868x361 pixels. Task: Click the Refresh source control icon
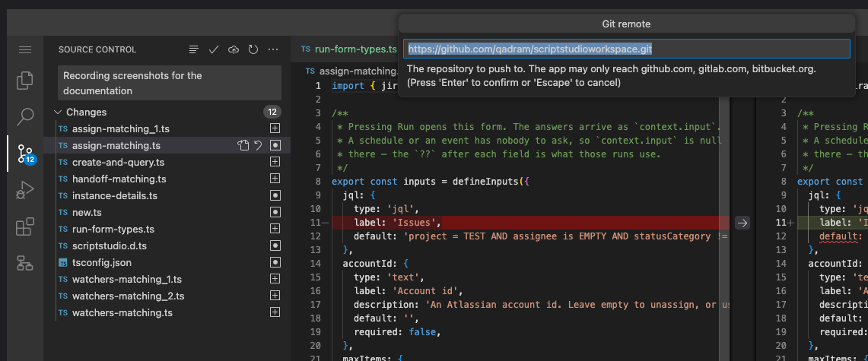point(253,49)
